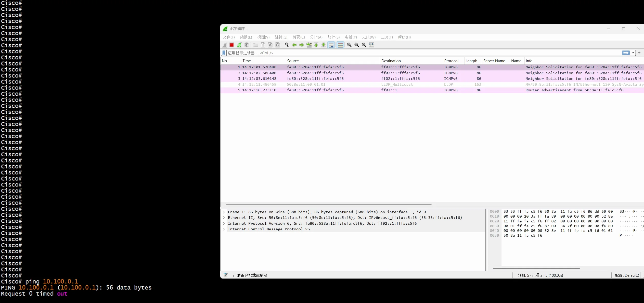
Task: Sort by the Time column header
Action: click(263, 61)
